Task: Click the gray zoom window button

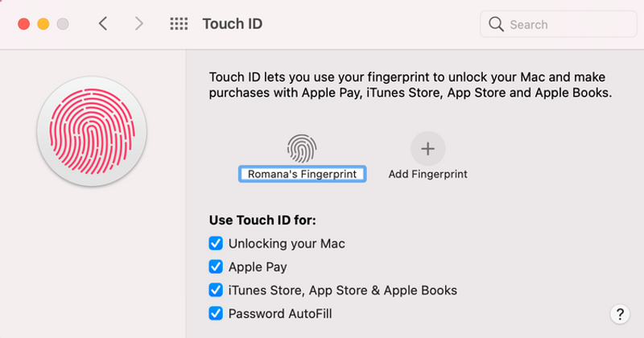Action: pyautogui.click(x=63, y=24)
